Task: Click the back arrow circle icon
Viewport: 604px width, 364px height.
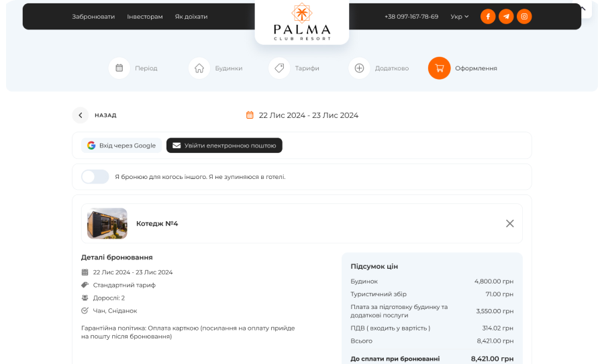Action: click(x=81, y=115)
